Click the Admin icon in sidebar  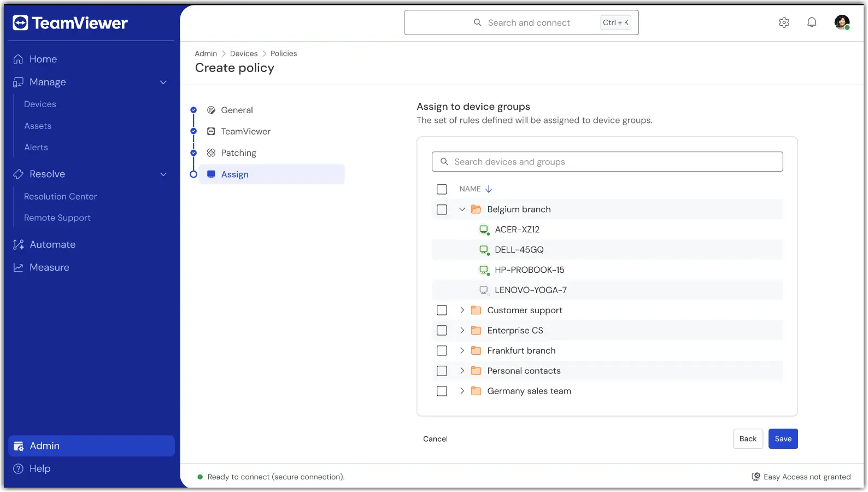[x=19, y=446]
